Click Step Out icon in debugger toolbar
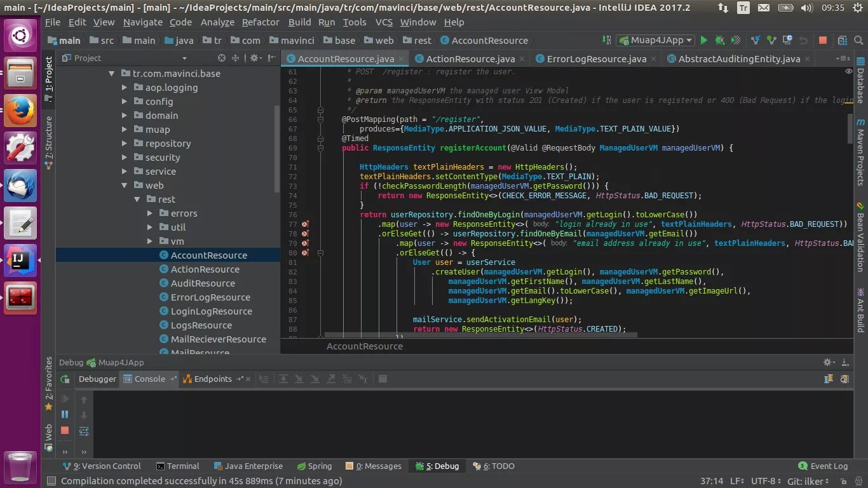Screen dimensions: 868x488 [x=330, y=379]
